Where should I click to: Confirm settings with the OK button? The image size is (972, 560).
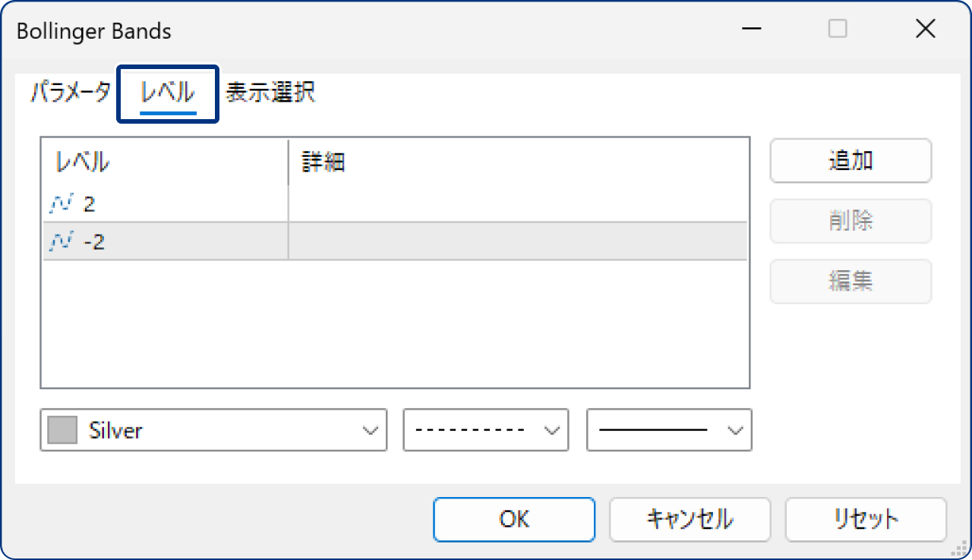pyautogui.click(x=514, y=519)
